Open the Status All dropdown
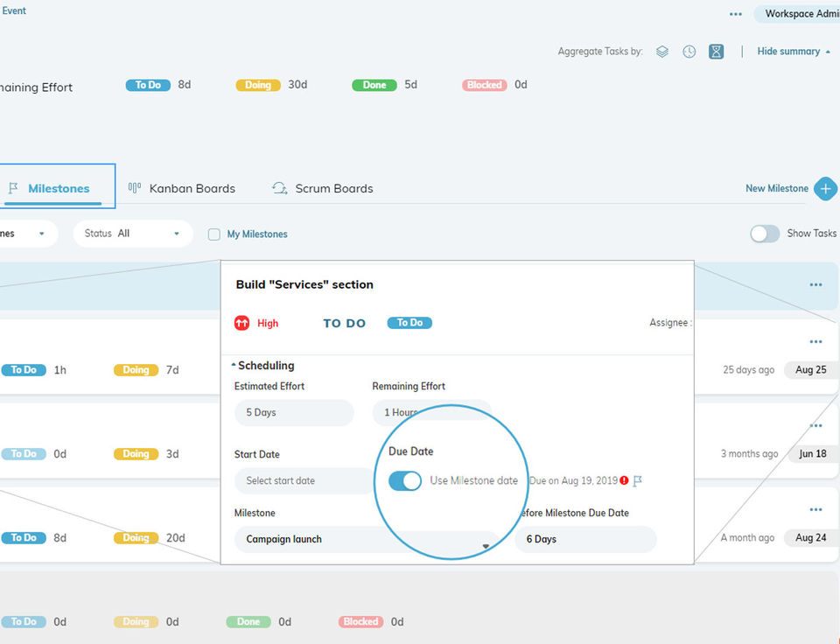 click(133, 234)
